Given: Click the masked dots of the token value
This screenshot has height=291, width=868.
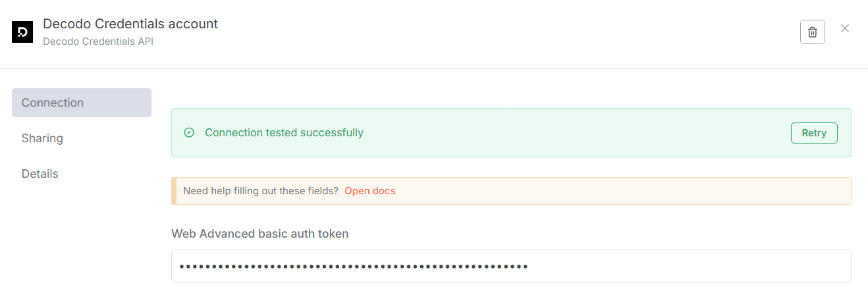Looking at the screenshot, I should [x=354, y=267].
